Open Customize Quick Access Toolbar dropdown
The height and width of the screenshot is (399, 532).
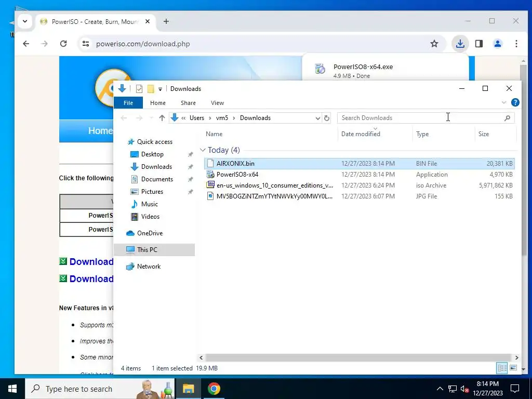(x=160, y=89)
